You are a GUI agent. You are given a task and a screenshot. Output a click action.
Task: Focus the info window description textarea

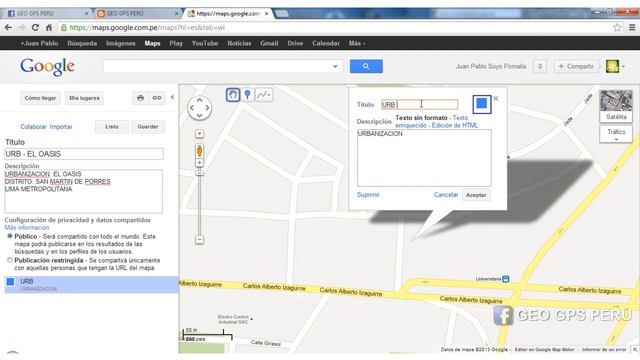tap(424, 158)
